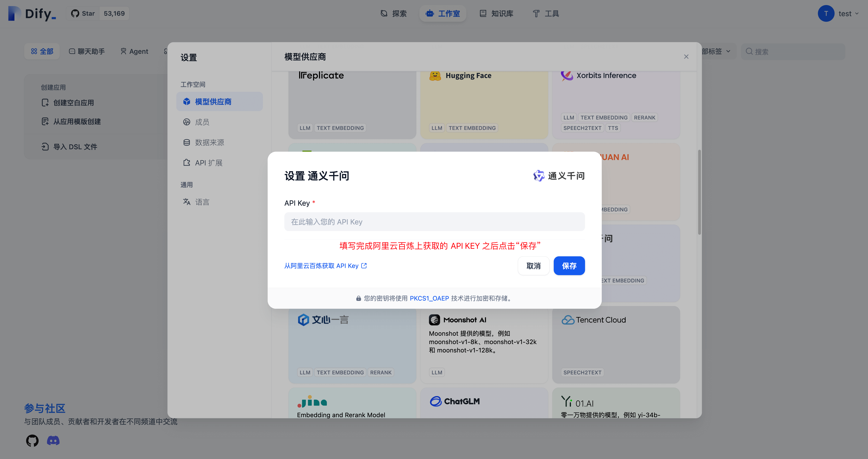Click the Jina logo
The image size is (868, 459).
312,401
